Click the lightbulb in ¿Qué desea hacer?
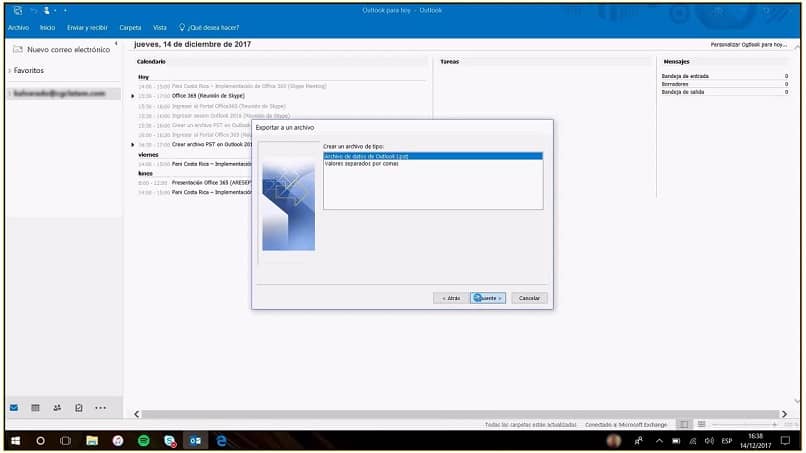 pos(181,27)
